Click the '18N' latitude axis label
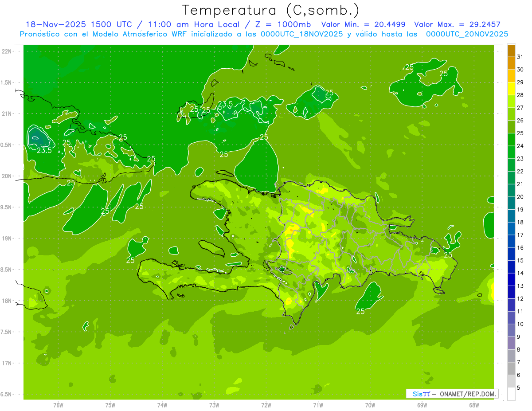 (x=7, y=301)
